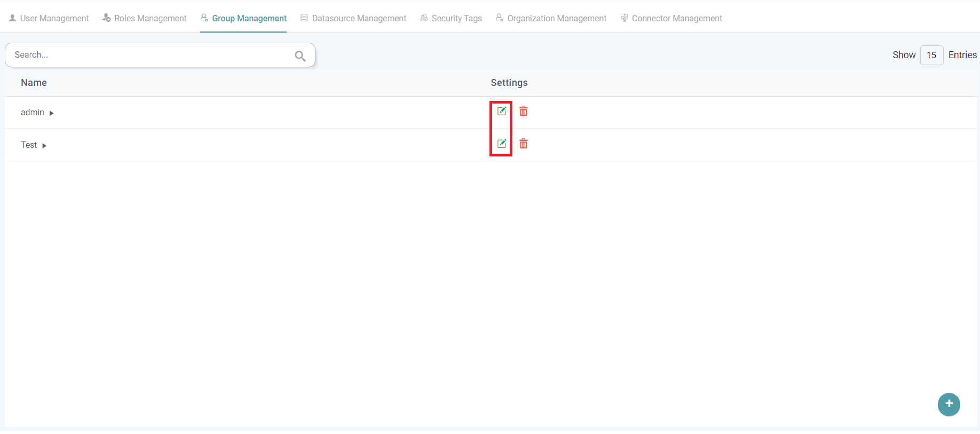Open the Security Tags tab
980x434 pixels.
451,18
